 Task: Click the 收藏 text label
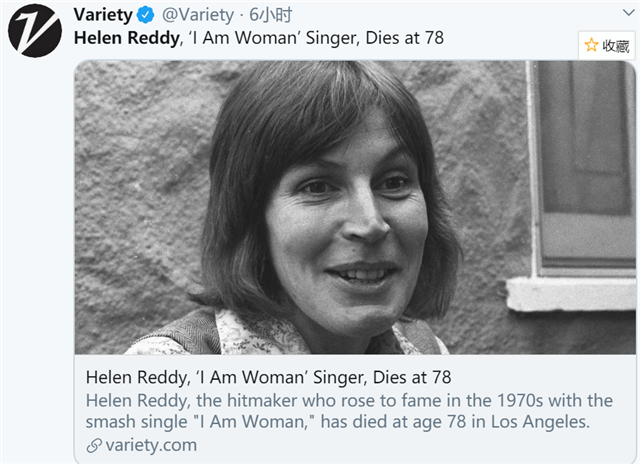(x=616, y=45)
